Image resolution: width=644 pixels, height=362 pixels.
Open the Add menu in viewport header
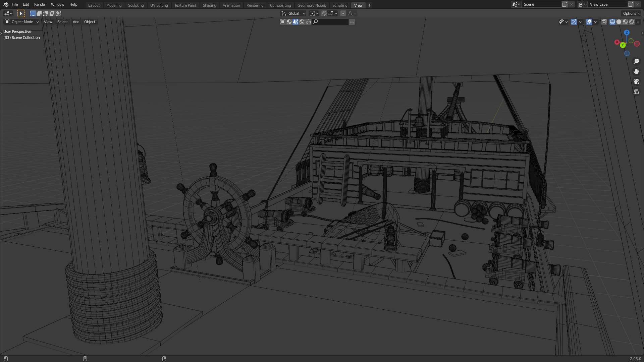(76, 22)
